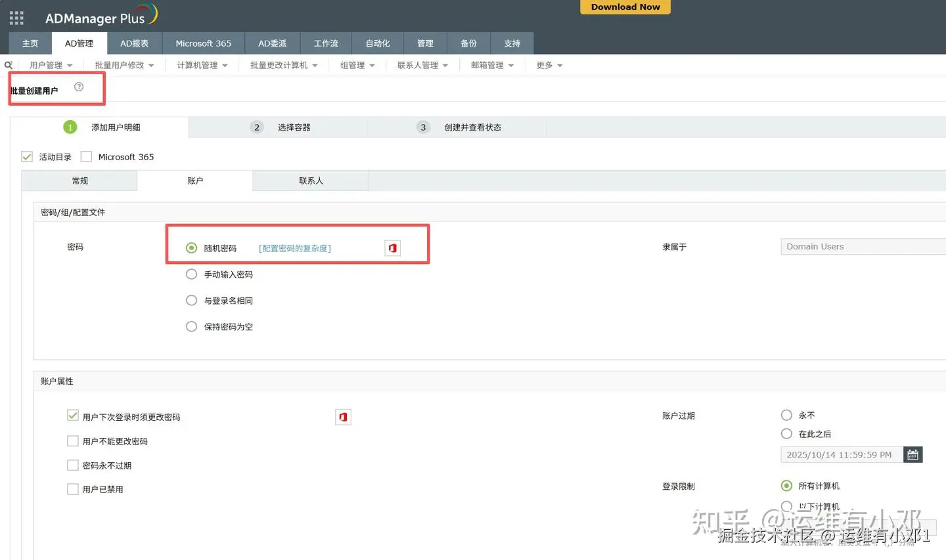Select the 手动输入密码 radio option
The height and width of the screenshot is (560, 946).
191,274
